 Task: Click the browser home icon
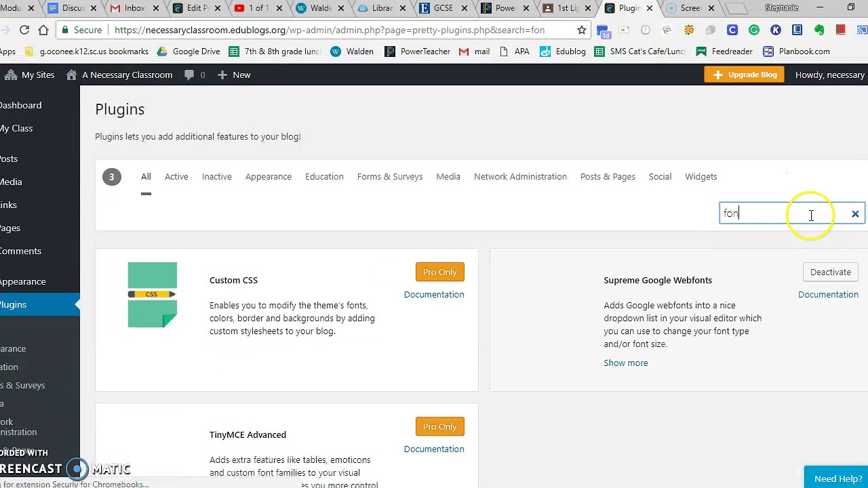click(43, 30)
